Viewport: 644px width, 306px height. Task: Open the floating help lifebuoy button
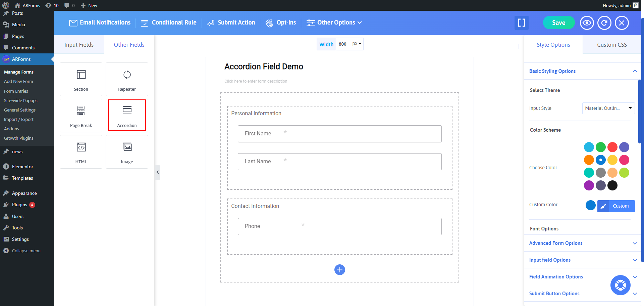pyautogui.click(x=620, y=285)
